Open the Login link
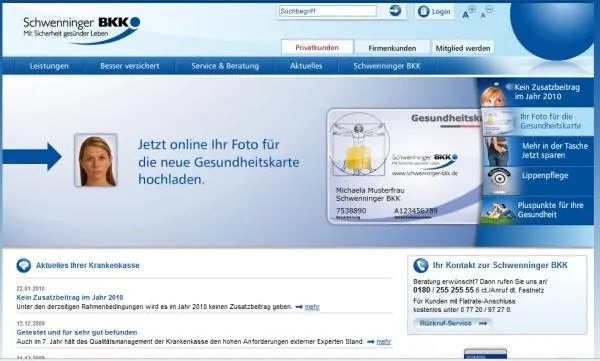 [x=441, y=12]
